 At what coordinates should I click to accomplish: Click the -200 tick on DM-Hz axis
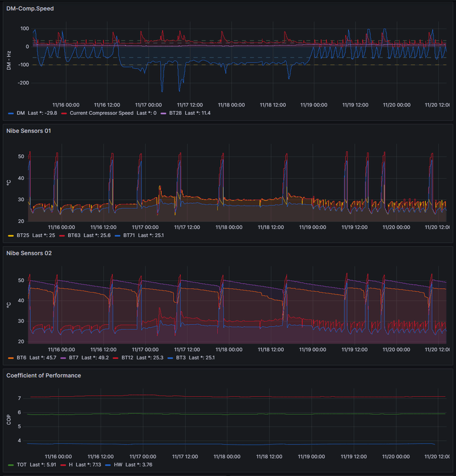pos(23,83)
